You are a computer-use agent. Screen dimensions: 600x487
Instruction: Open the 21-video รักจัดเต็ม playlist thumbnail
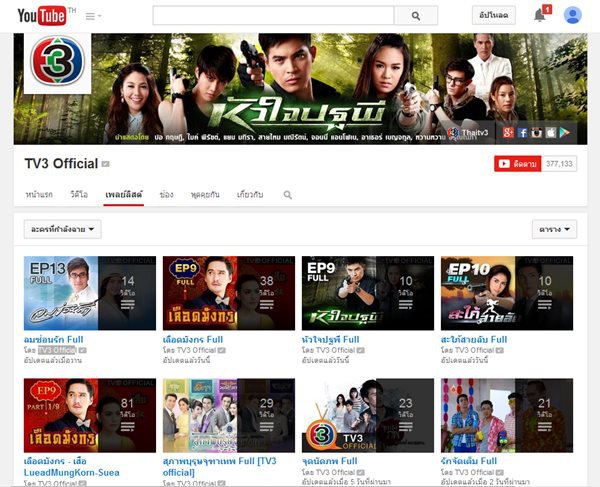click(x=507, y=415)
